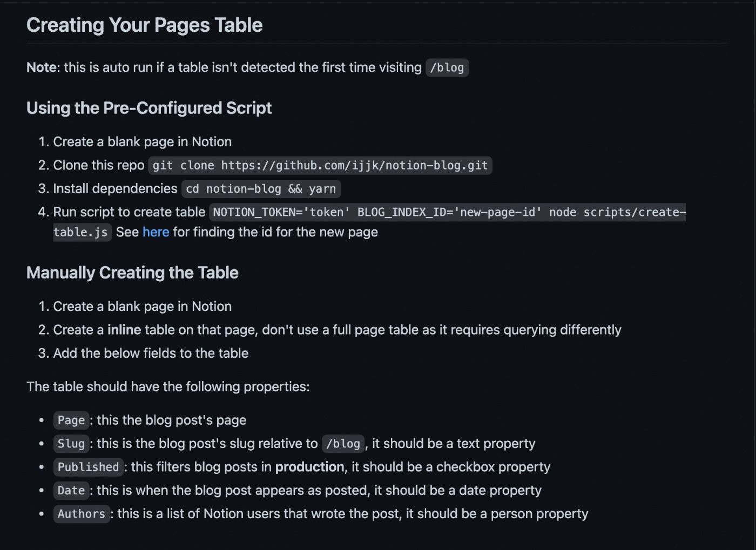Click the bold word "inline"
756x550 pixels.
point(124,330)
